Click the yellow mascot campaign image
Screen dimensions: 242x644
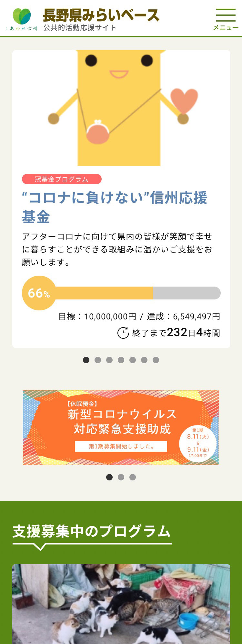pyautogui.click(x=121, y=108)
